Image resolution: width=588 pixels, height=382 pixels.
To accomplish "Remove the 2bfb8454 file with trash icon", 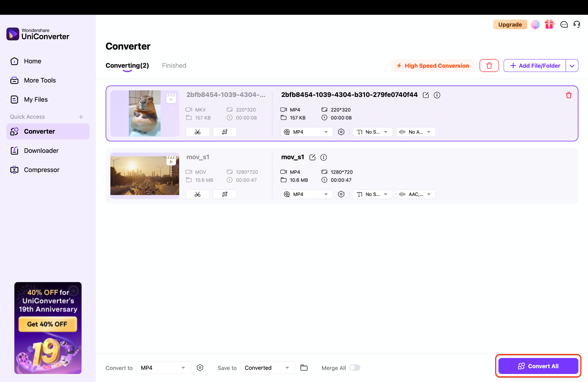I will pyautogui.click(x=568, y=95).
